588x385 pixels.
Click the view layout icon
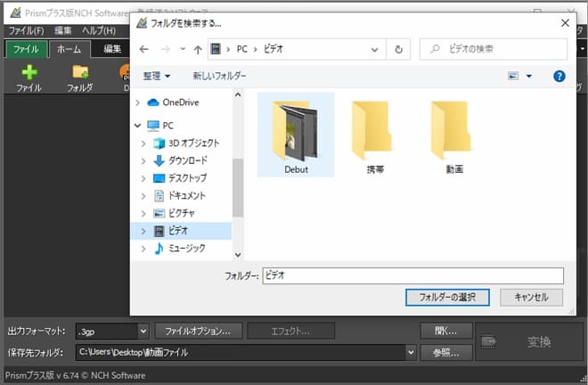513,76
